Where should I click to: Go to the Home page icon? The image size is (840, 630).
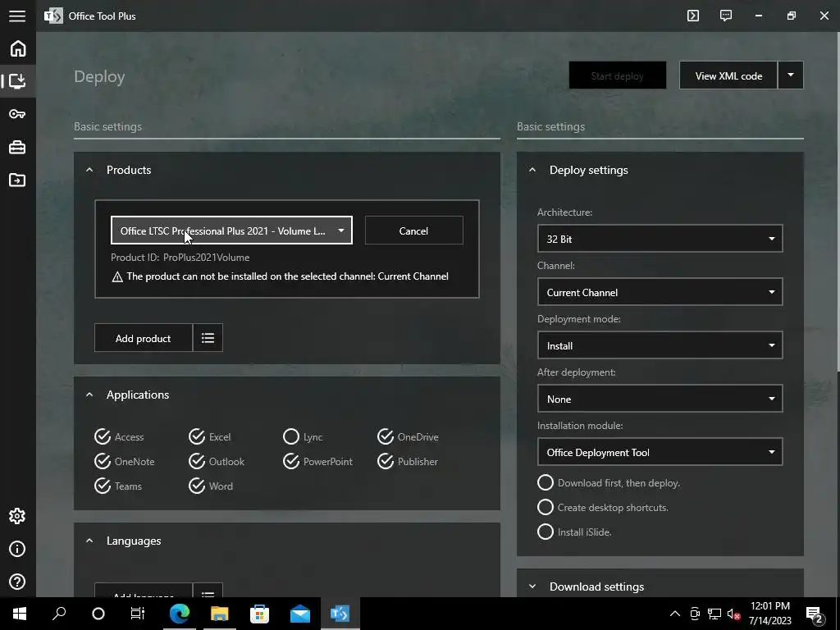click(18, 48)
